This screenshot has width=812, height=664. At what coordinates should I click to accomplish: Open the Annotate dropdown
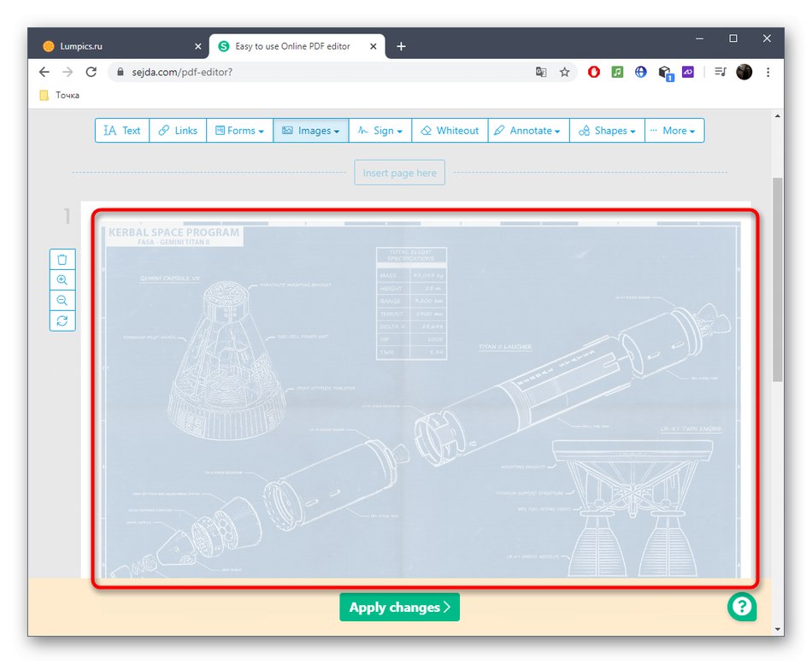click(527, 130)
